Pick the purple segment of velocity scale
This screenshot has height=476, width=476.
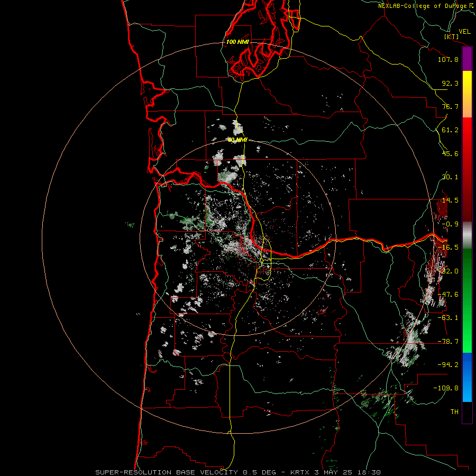coord(467,59)
